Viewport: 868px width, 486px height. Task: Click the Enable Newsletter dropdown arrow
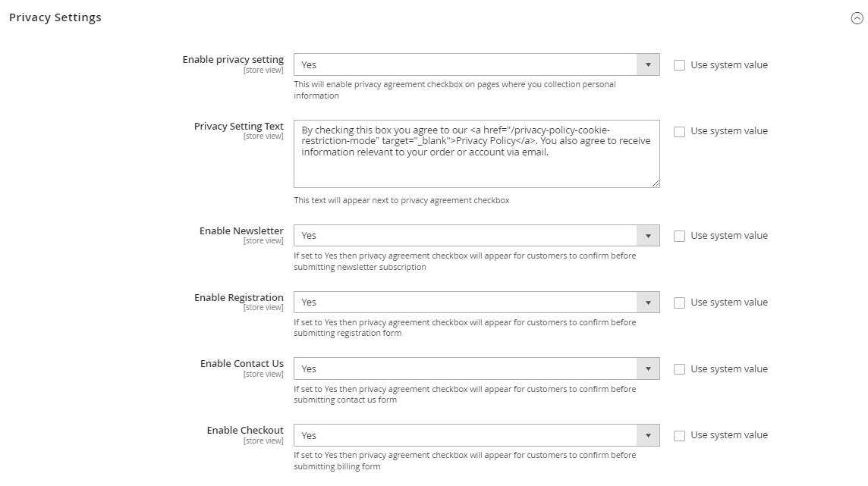tap(648, 236)
